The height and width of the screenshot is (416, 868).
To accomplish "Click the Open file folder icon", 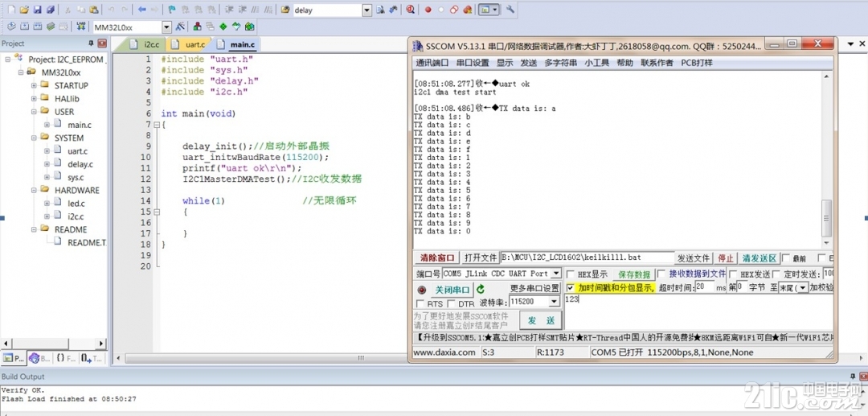I will pyautogui.click(x=24, y=10).
